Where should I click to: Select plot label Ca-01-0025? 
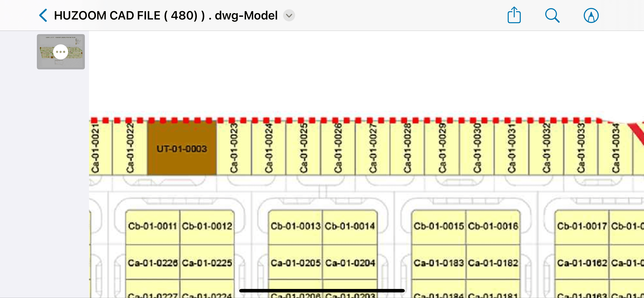[x=303, y=148]
